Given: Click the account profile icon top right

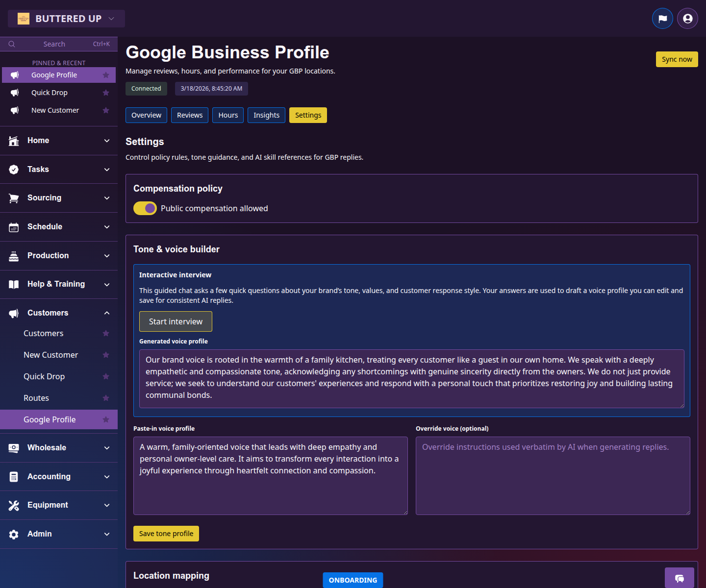Looking at the screenshot, I should tap(687, 18).
